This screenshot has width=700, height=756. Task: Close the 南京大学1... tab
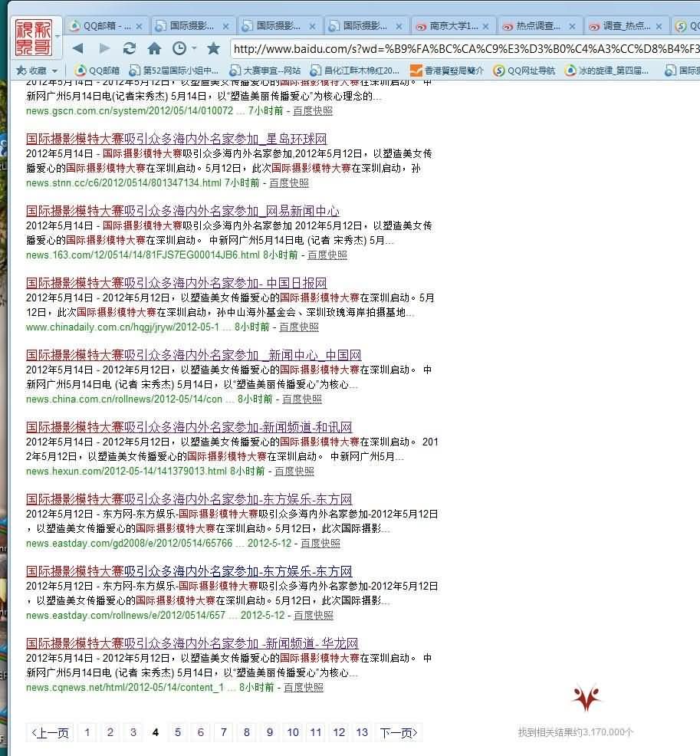pos(485,27)
